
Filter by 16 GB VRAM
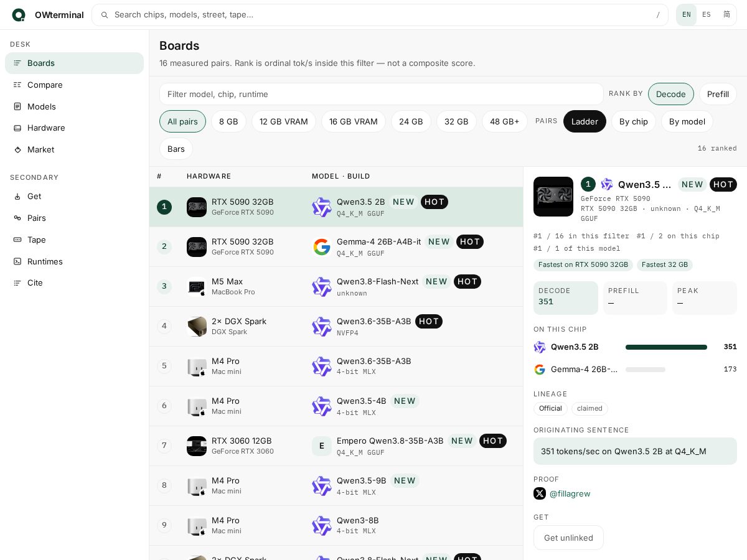[354, 121]
